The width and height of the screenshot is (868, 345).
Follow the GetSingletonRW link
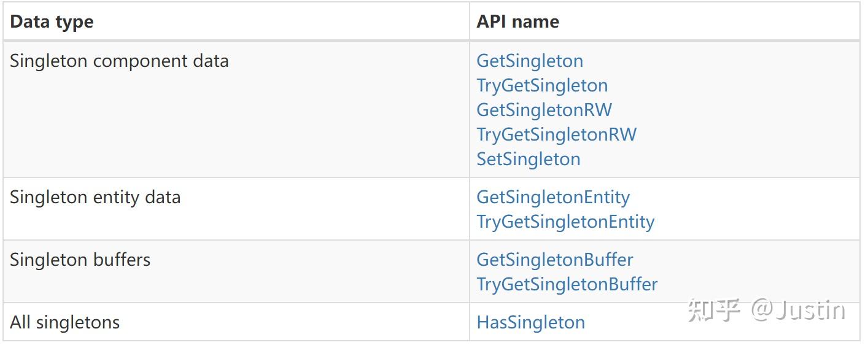[544, 110]
